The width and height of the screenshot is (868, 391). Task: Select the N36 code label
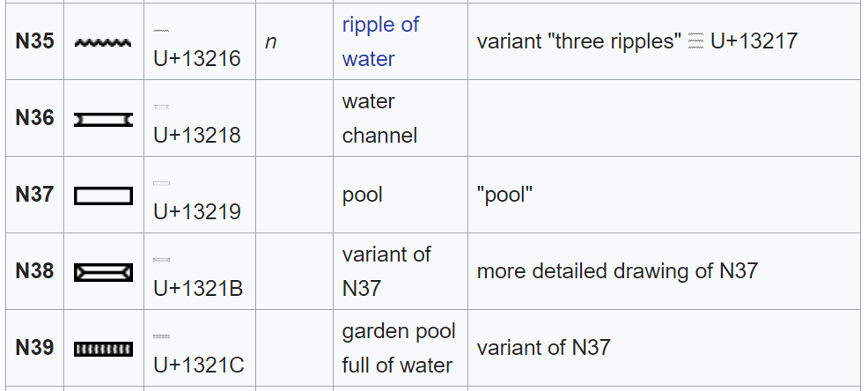tap(34, 118)
